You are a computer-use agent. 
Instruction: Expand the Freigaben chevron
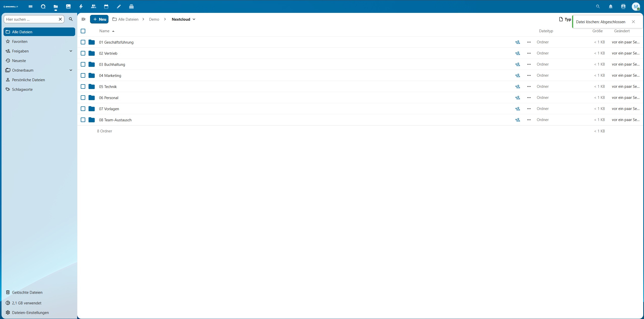coord(71,51)
